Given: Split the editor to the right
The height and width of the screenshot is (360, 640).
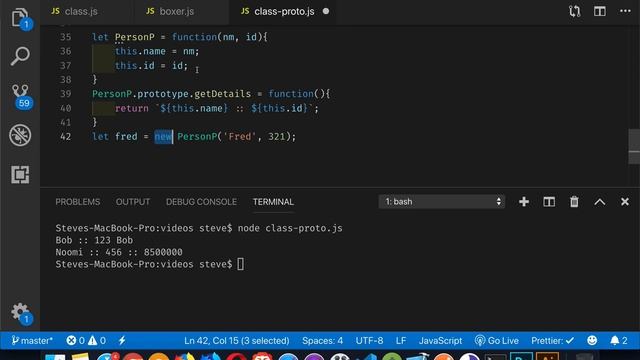Looking at the screenshot, I should pyautogui.click(x=600, y=11).
